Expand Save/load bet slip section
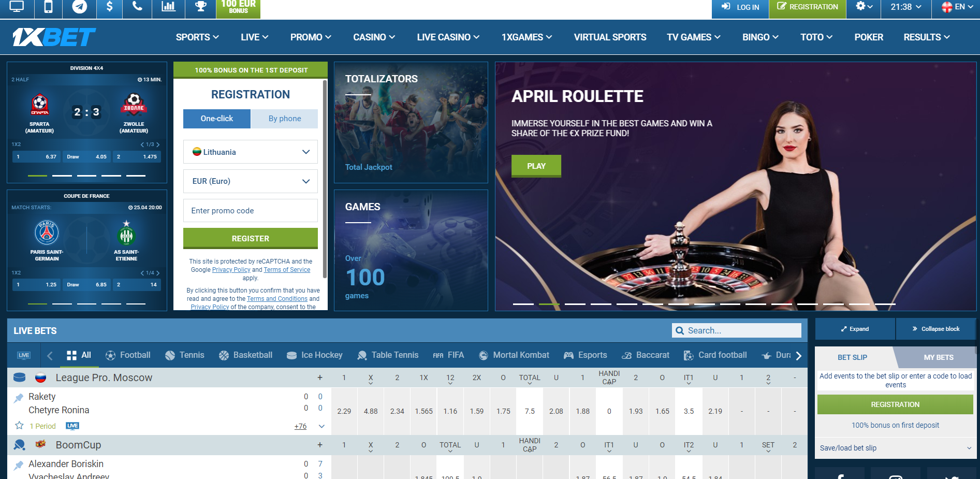980x479 pixels. pyautogui.click(x=895, y=448)
